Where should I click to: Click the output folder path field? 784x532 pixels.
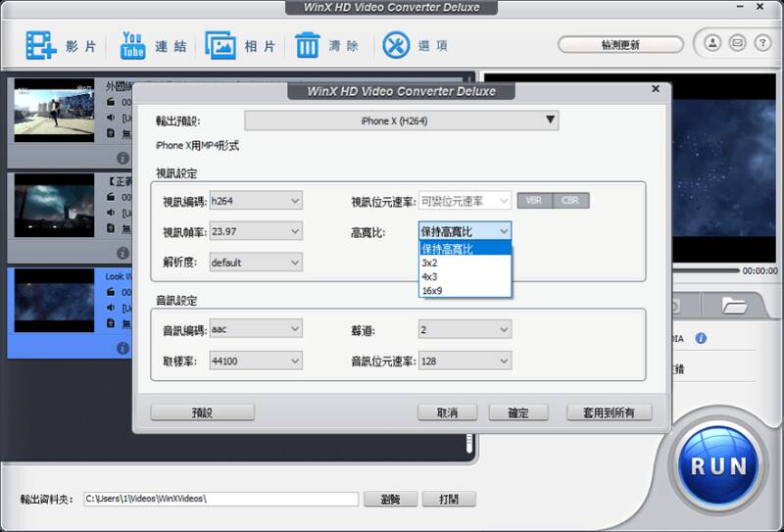coord(220,499)
